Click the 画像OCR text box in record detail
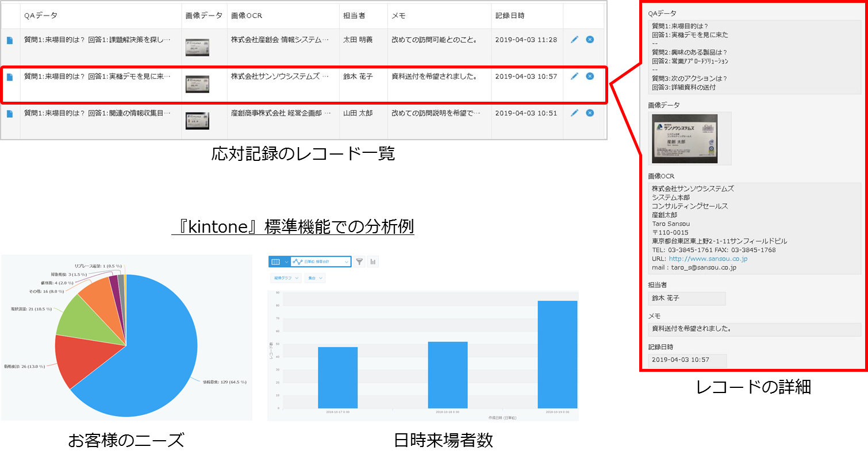868x462 pixels. [755, 228]
